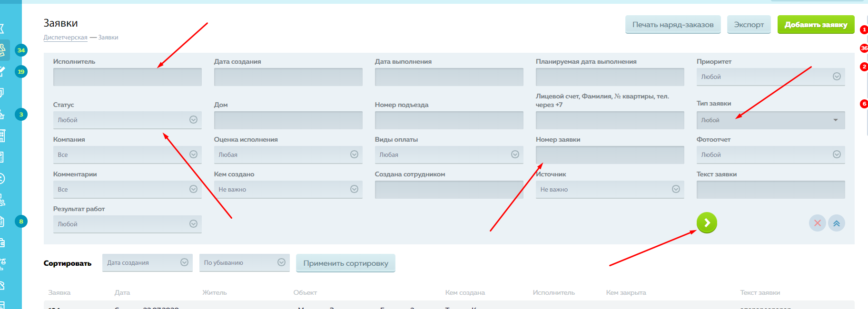868x309 pixels.
Task: Expand the Результат работ dropdown
Action: click(x=127, y=224)
